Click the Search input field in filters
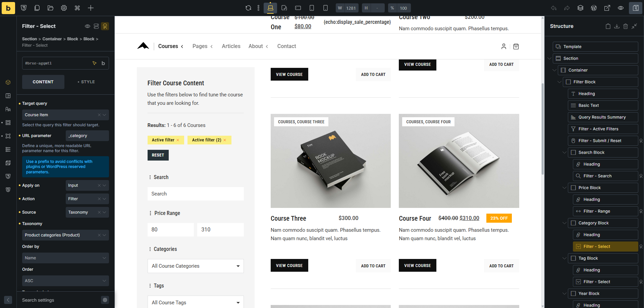The image size is (644, 308). pos(196,194)
